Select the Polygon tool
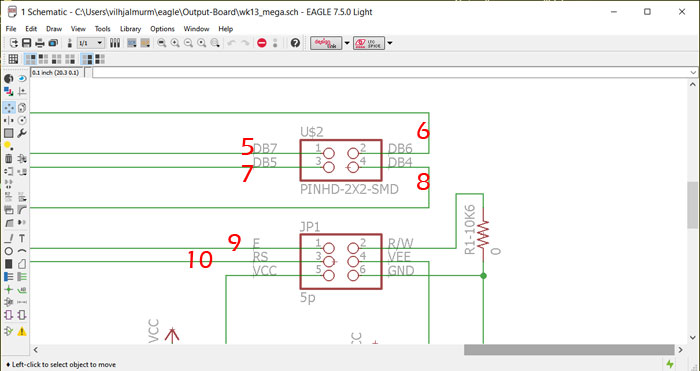The width and height of the screenshot is (700, 371). 22,264
